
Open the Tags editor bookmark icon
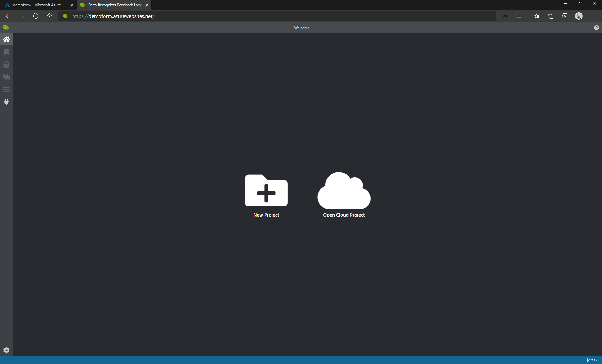click(6, 52)
